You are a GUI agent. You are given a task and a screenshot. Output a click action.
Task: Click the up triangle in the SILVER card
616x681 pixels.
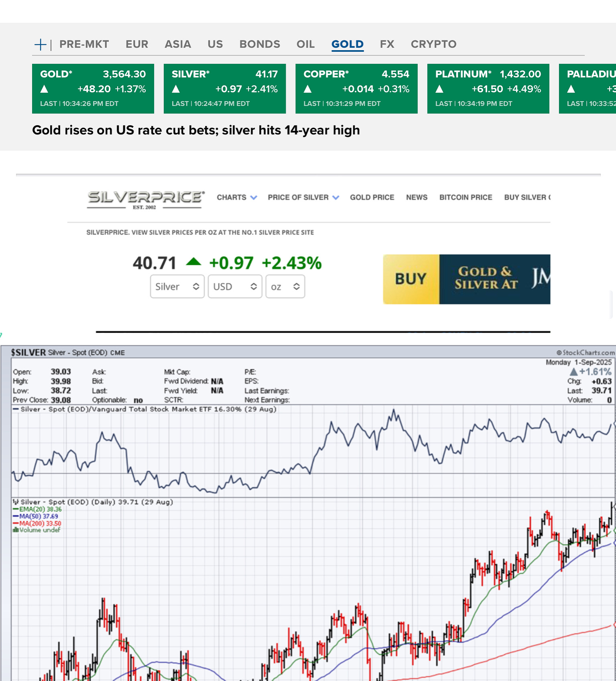coord(176,89)
